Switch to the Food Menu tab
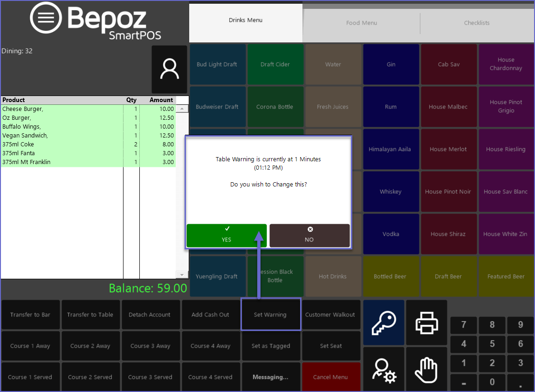This screenshot has height=392, width=535. point(362,23)
